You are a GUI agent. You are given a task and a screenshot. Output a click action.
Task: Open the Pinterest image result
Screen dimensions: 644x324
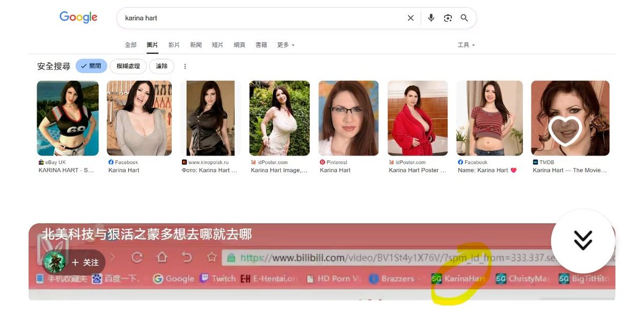pos(348,118)
